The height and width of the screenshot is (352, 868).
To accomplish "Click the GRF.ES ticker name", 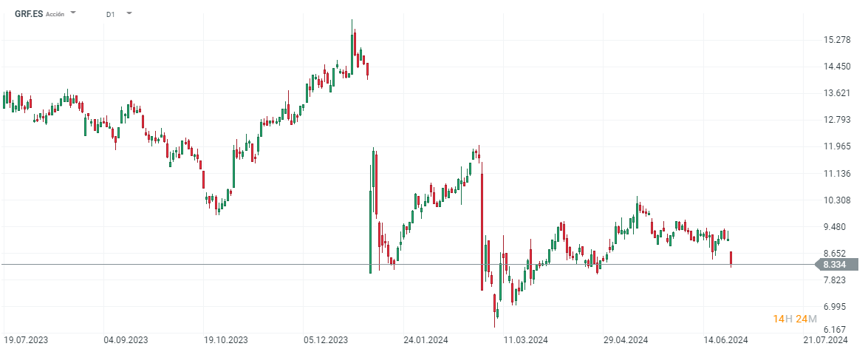I will point(29,14).
